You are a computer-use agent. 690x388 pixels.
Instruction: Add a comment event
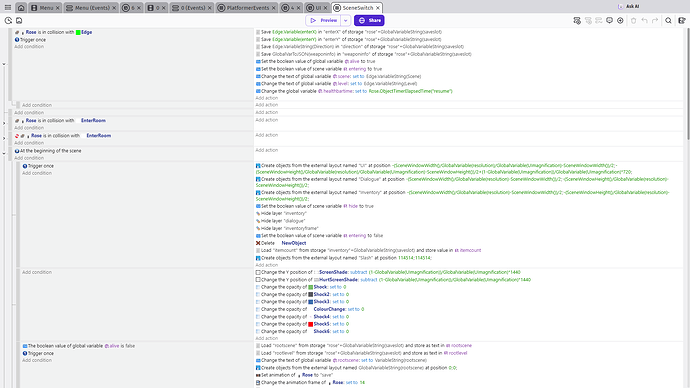609,21
